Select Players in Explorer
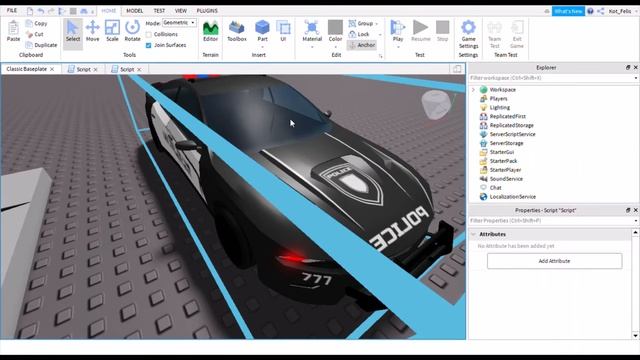Viewport: 640px width, 360px height. (498, 98)
